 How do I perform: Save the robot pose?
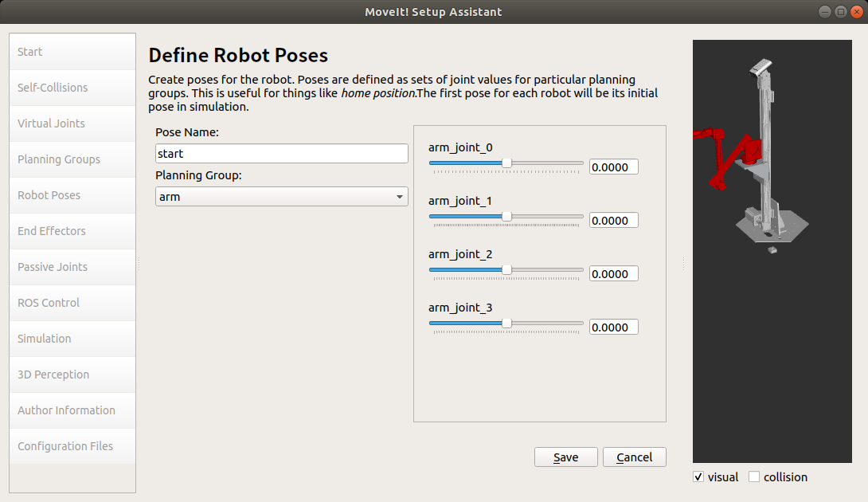pyautogui.click(x=565, y=457)
